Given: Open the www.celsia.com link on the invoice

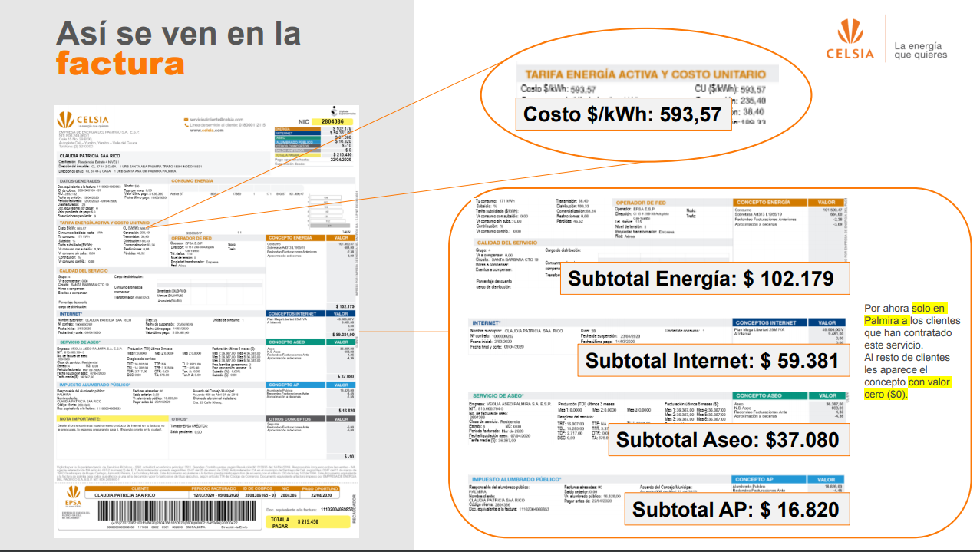Looking at the screenshot, I should pos(207,131).
